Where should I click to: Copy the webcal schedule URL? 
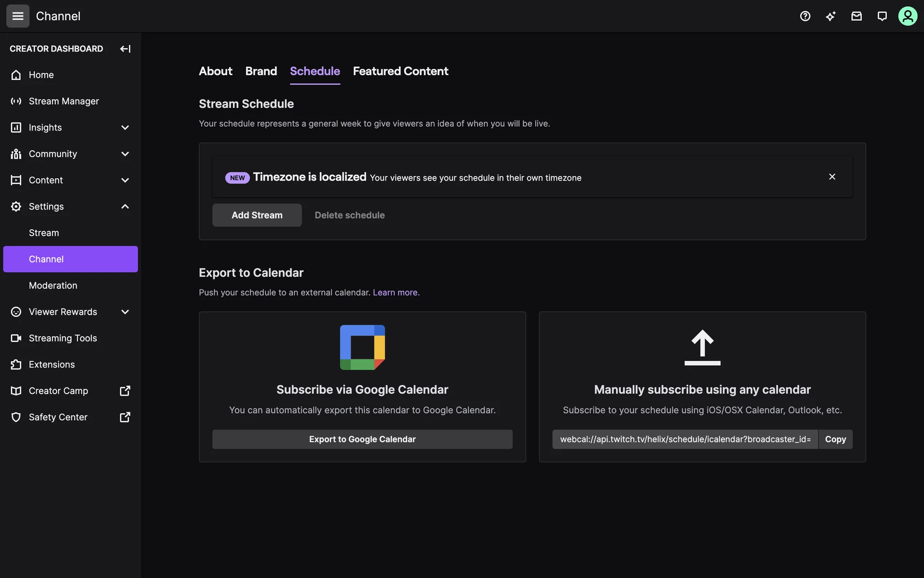(x=835, y=439)
